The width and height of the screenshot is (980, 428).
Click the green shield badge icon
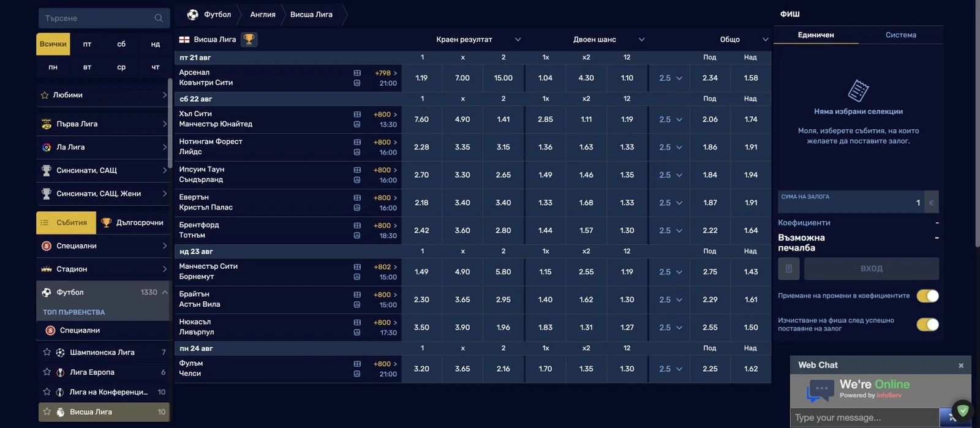[963, 410]
